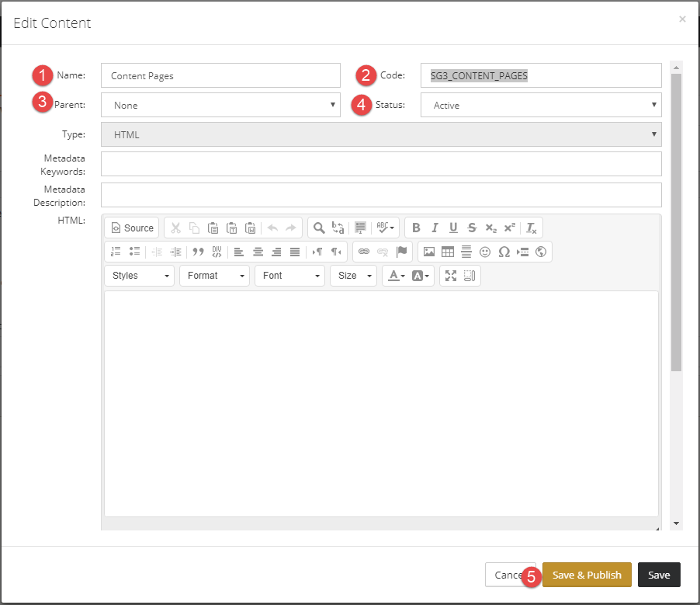Open the Status dropdown showing Active
This screenshot has width=700, height=605.
[x=541, y=105]
